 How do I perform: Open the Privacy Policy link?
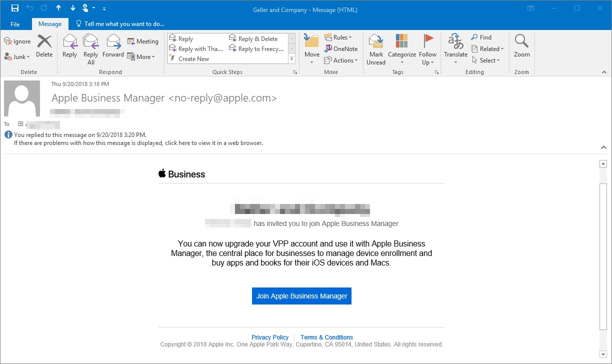(x=270, y=337)
